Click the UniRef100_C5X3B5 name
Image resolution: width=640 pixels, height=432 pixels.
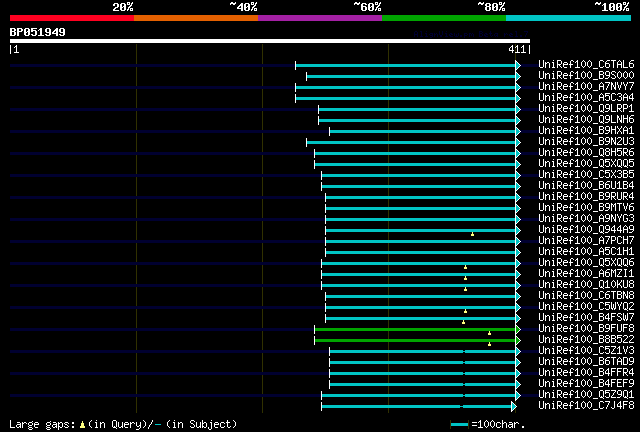point(586,174)
